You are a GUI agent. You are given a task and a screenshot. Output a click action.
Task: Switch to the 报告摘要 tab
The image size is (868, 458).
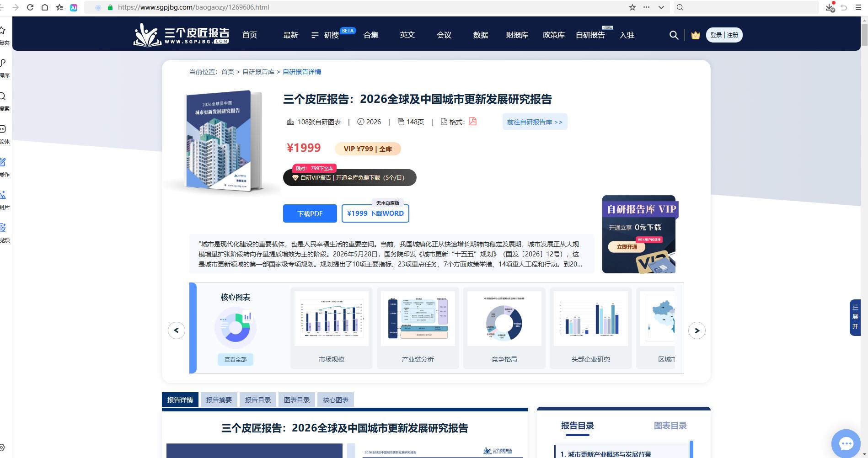point(219,400)
